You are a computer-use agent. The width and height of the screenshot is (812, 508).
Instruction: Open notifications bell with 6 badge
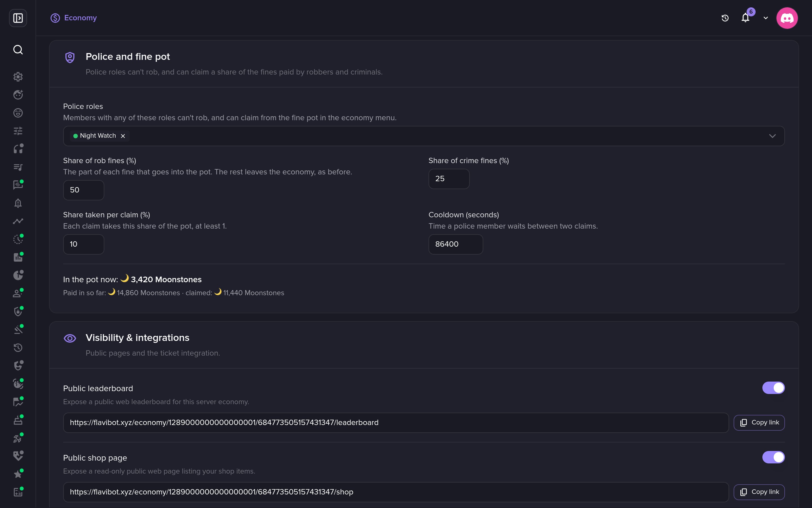pyautogui.click(x=745, y=17)
